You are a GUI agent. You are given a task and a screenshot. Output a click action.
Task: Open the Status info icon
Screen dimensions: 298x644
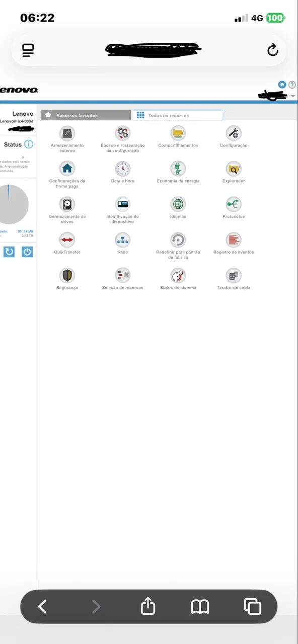(29, 144)
